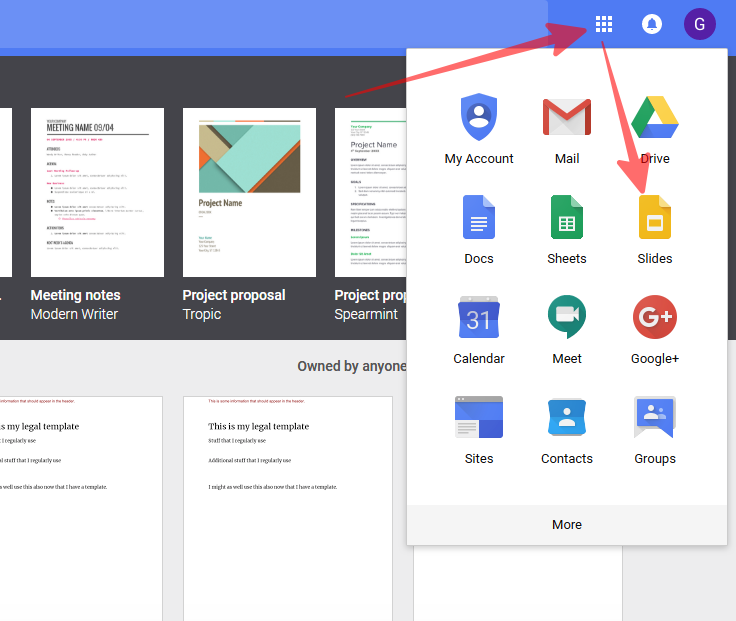Click the search bar at top
The height and width of the screenshot is (621, 736).
(274, 23)
